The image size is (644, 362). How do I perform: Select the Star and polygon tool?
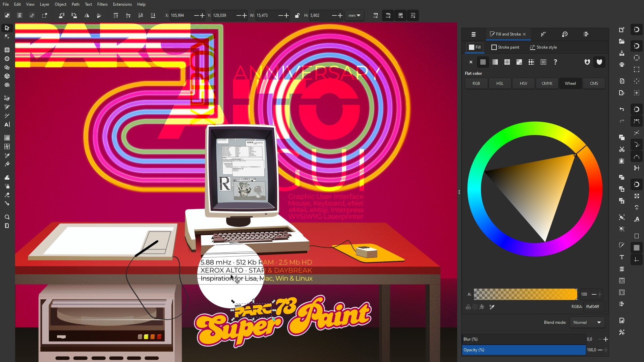click(x=7, y=67)
